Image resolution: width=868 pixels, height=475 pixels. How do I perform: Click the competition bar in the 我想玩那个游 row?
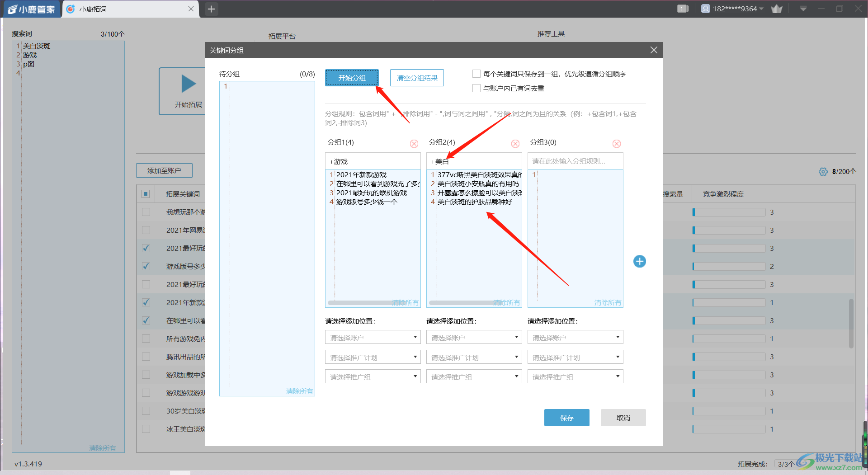728,212
